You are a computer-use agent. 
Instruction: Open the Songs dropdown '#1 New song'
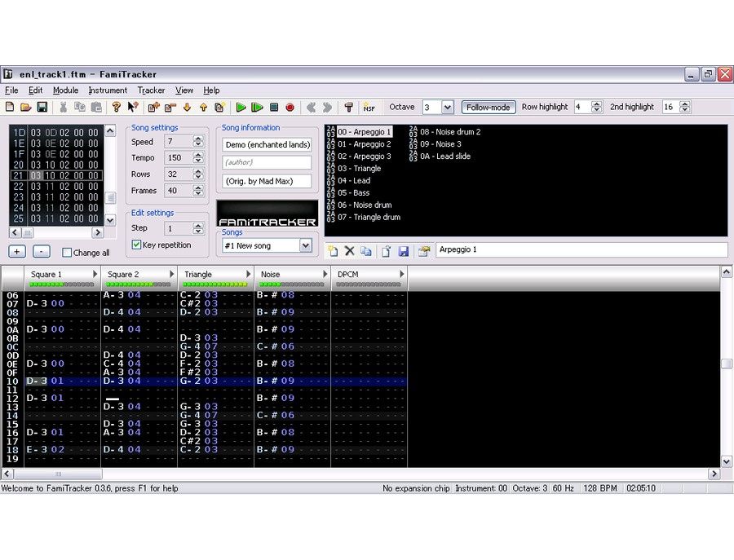pyautogui.click(x=305, y=245)
